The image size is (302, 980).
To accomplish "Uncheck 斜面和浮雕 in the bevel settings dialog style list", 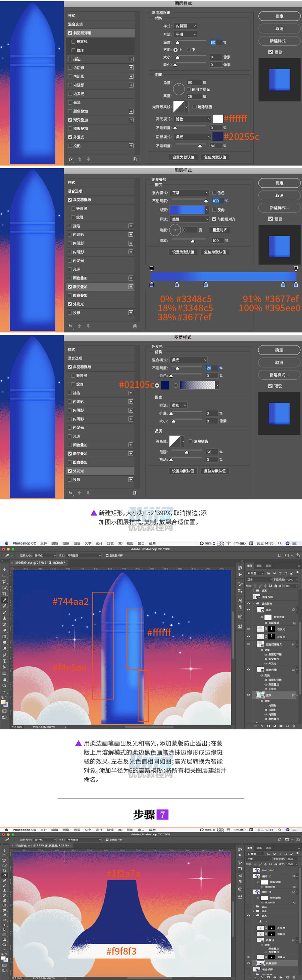I will 70,33.
